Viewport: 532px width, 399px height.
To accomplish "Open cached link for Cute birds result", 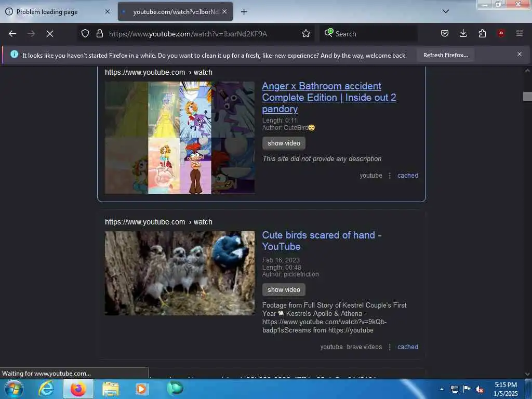I will [408, 347].
